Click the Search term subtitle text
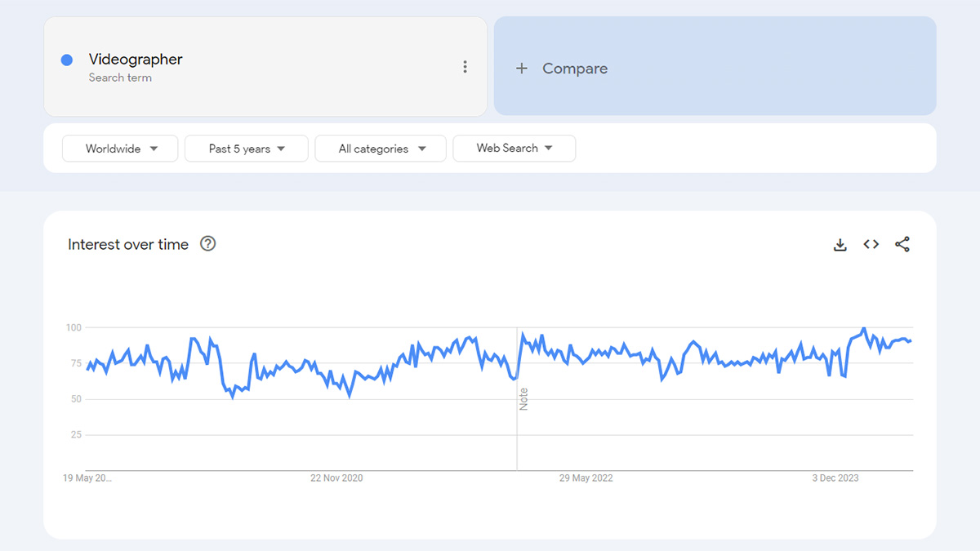 [x=120, y=78]
